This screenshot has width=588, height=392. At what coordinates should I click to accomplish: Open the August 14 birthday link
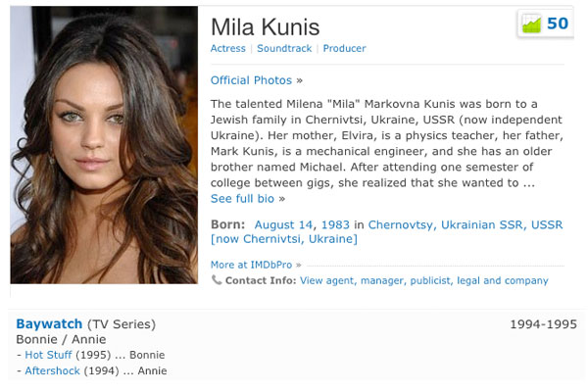(x=283, y=224)
